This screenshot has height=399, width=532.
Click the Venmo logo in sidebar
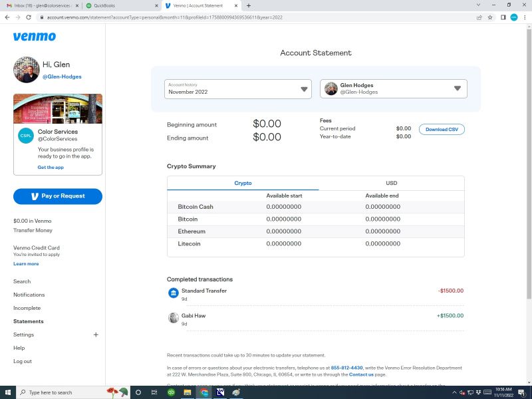coord(35,37)
